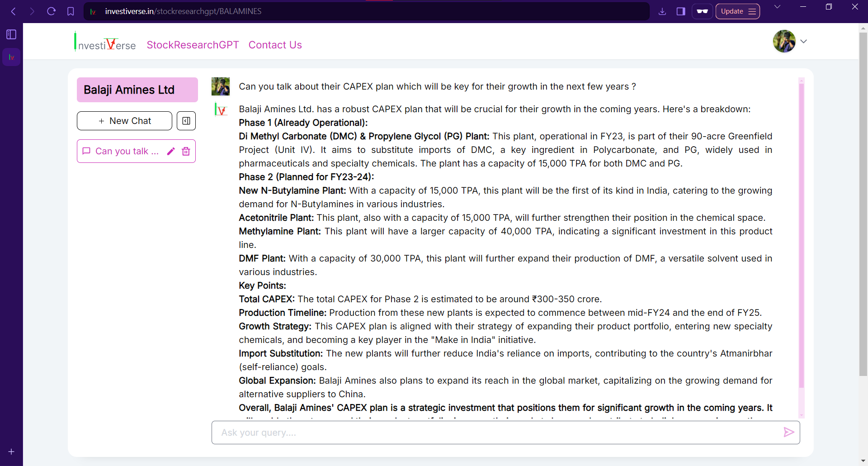Click the 'Global Expansion:' label
The width and height of the screenshot is (868, 466).
[277, 380]
